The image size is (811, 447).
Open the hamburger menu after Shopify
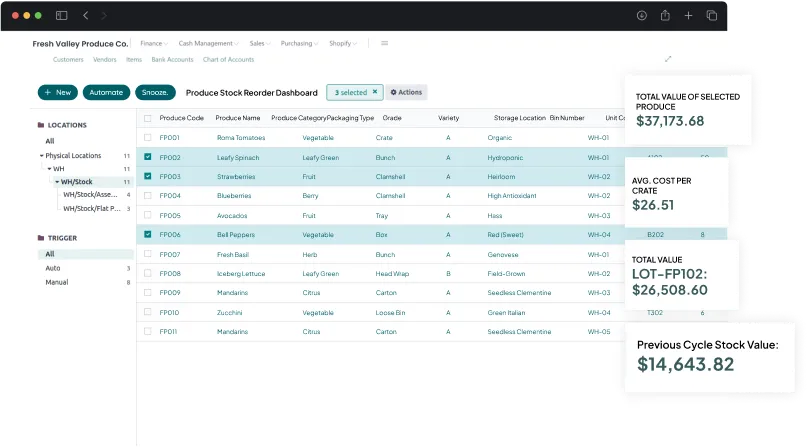point(385,43)
